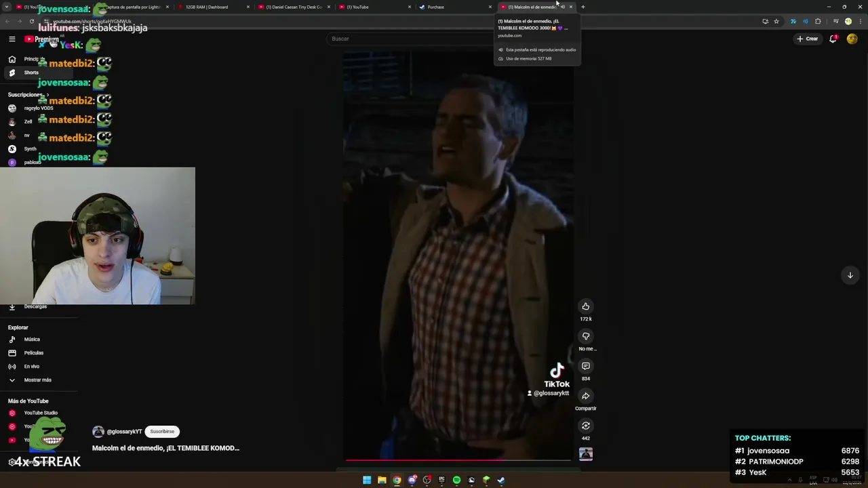This screenshot has height=488, width=868.
Task: Pause the playing Short video
Action: click(458, 258)
